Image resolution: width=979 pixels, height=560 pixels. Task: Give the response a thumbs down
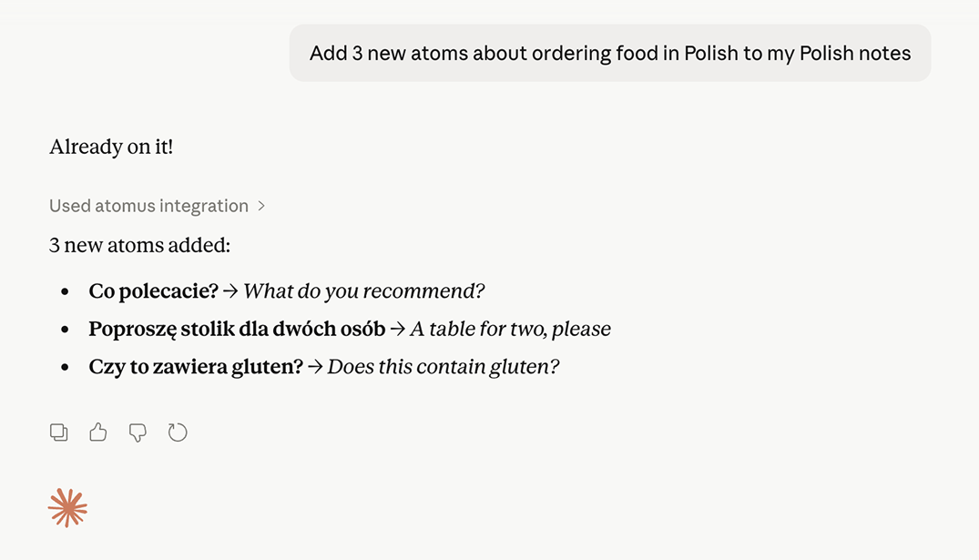click(x=138, y=433)
